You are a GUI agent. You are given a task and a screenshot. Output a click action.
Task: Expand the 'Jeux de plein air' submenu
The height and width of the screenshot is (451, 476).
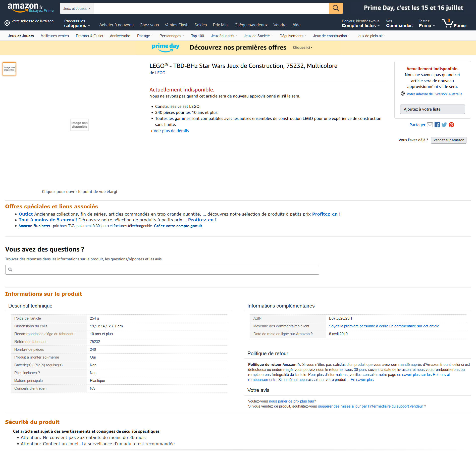pyautogui.click(x=371, y=36)
